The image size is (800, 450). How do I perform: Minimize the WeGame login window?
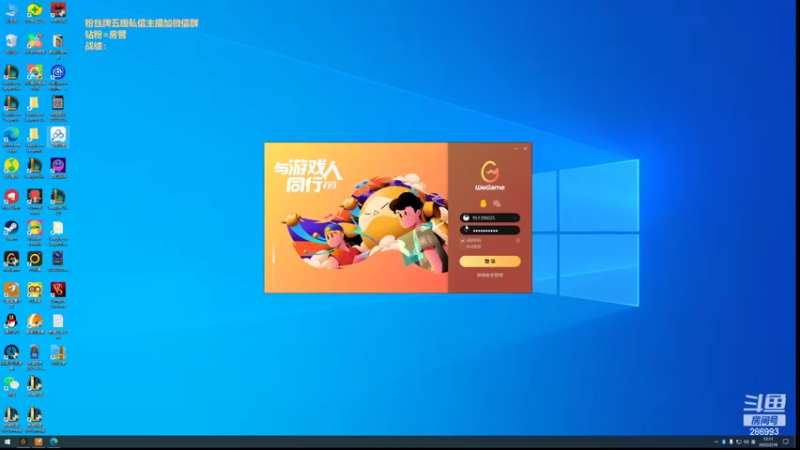click(x=516, y=148)
